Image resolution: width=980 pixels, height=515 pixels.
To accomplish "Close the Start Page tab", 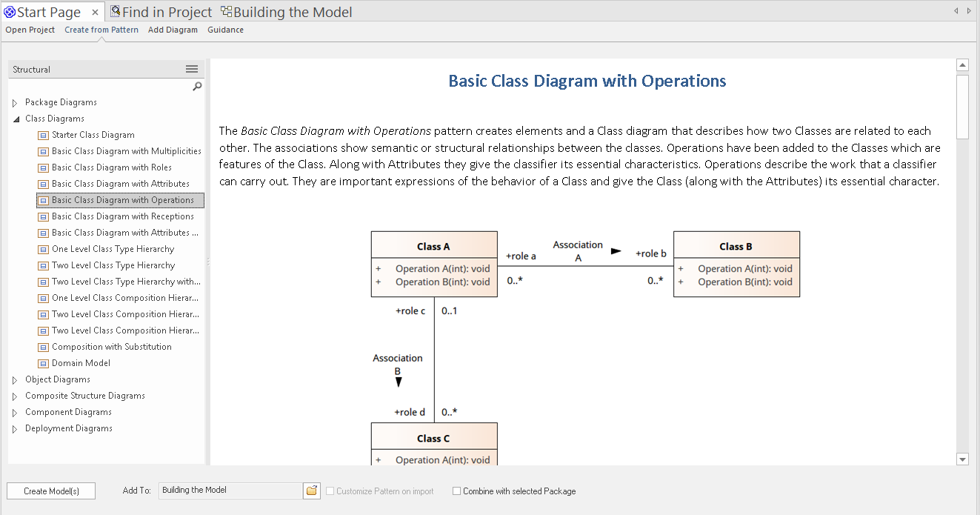I will click(x=95, y=13).
